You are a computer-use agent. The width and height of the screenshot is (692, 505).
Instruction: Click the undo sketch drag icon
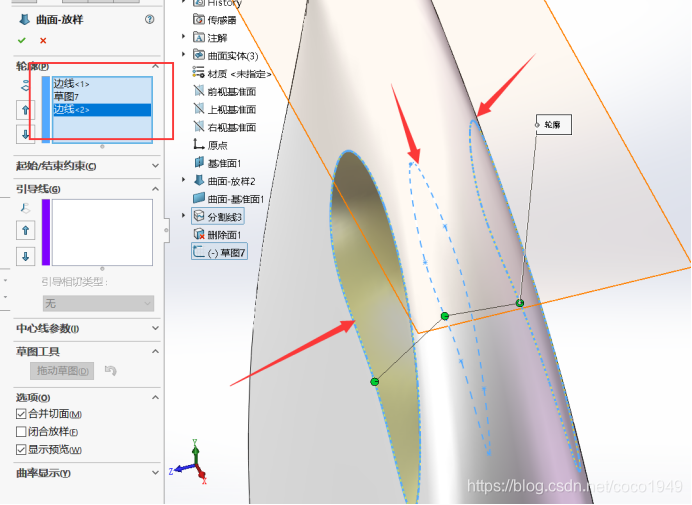pos(110,370)
